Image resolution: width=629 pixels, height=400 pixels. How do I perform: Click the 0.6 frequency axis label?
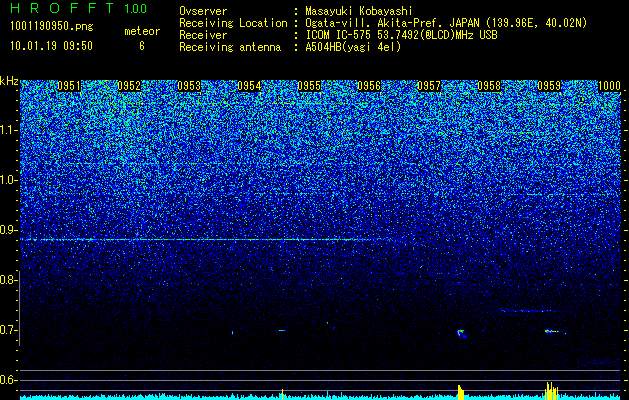[8, 380]
